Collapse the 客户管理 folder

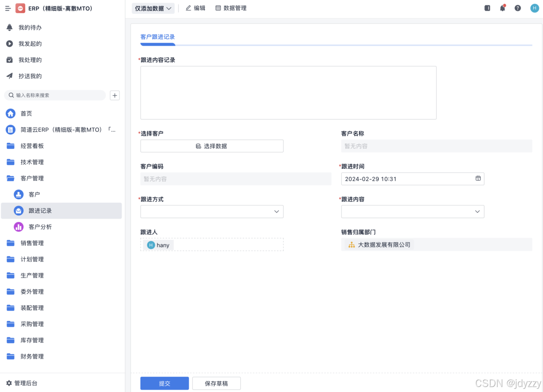[x=62, y=178]
